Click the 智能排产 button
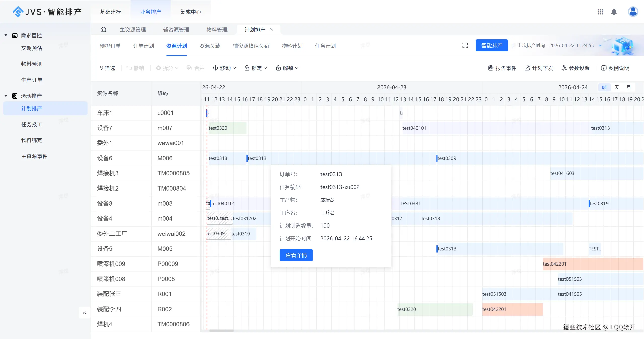The height and width of the screenshot is (339, 644). pos(491,45)
